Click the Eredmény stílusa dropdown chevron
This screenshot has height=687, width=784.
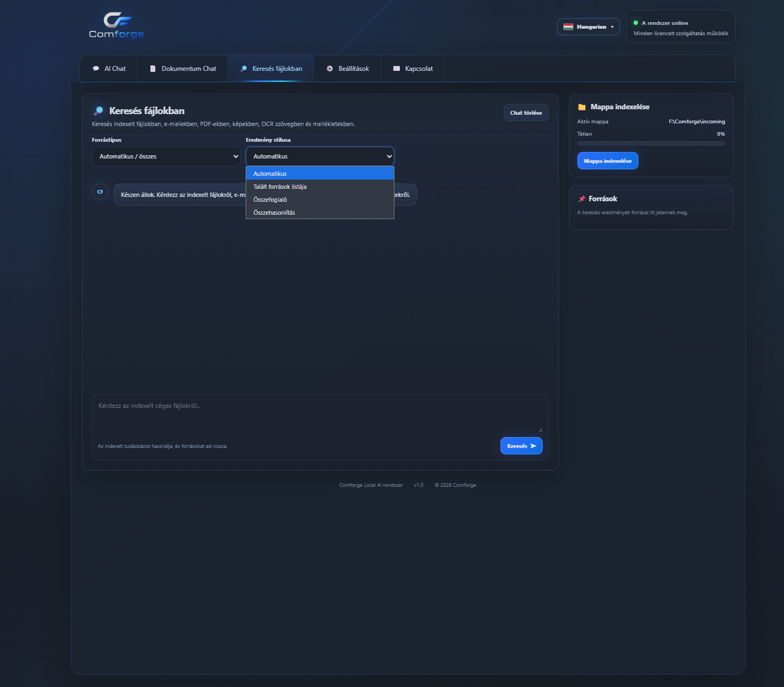389,156
